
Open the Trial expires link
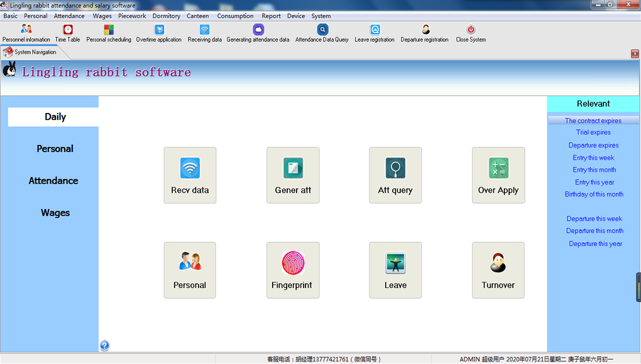pos(593,132)
